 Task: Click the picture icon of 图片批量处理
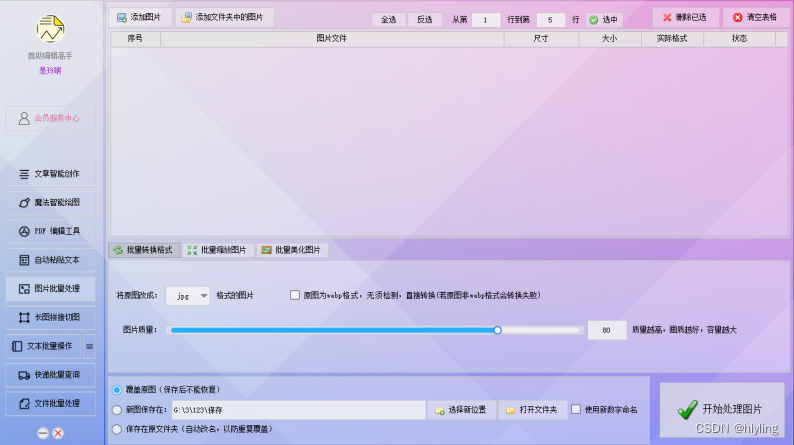(24, 289)
